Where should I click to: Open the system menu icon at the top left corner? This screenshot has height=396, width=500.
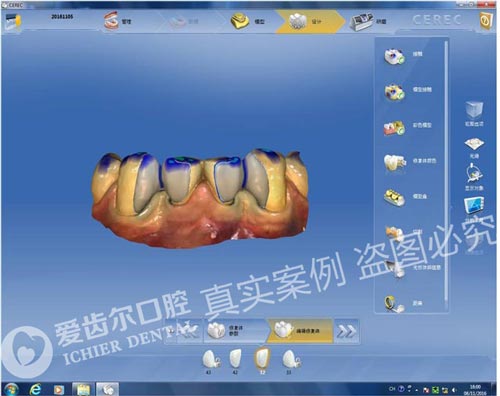pos(13,22)
